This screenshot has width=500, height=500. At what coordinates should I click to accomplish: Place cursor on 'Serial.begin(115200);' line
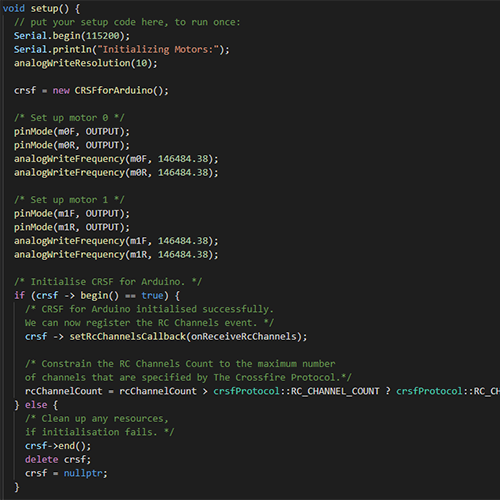(72, 36)
